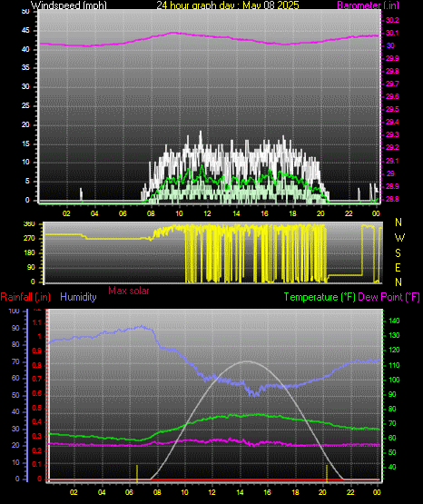Viewport: 423px width, 504px height.
Task: Select the 'Temperature (°F)' legend label
Action: pyautogui.click(x=320, y=297)
